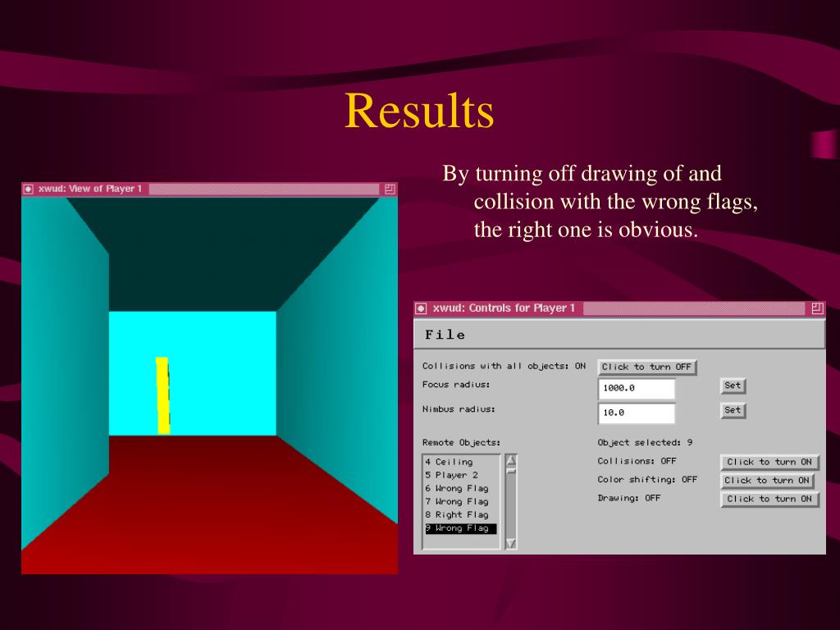Click the 'Object selected: 9' label

pos(645,442)
